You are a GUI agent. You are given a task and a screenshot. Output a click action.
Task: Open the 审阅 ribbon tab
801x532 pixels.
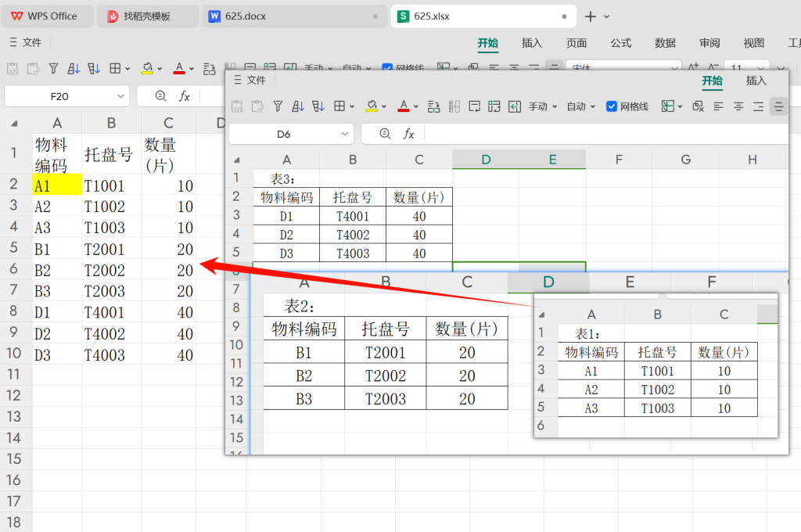point(709,43)
